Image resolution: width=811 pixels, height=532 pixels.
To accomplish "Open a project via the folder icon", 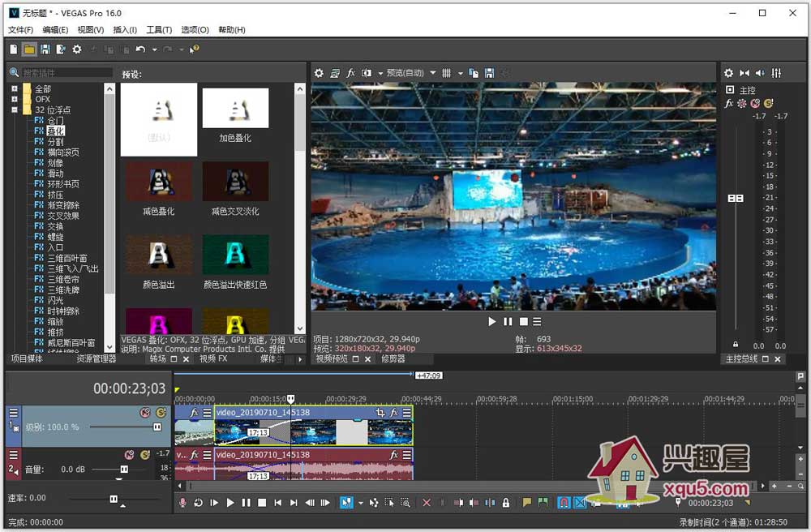I will click(29, 49).
